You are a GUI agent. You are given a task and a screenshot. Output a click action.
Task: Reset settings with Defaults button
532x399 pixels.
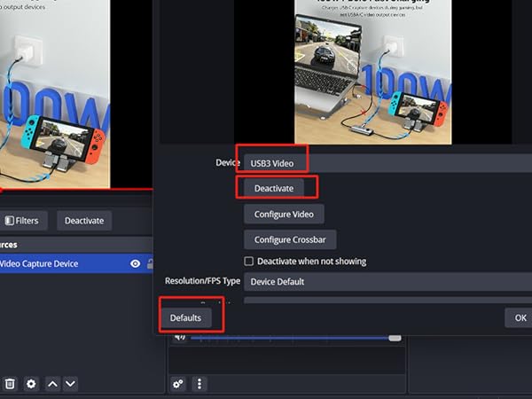[185, 317]
